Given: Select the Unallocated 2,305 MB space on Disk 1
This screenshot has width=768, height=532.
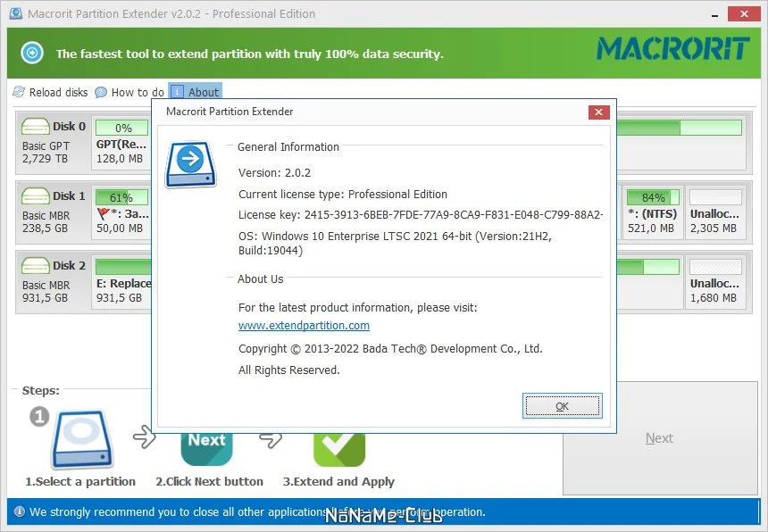Looking at the screenshot, I should (x=715, y=212).
